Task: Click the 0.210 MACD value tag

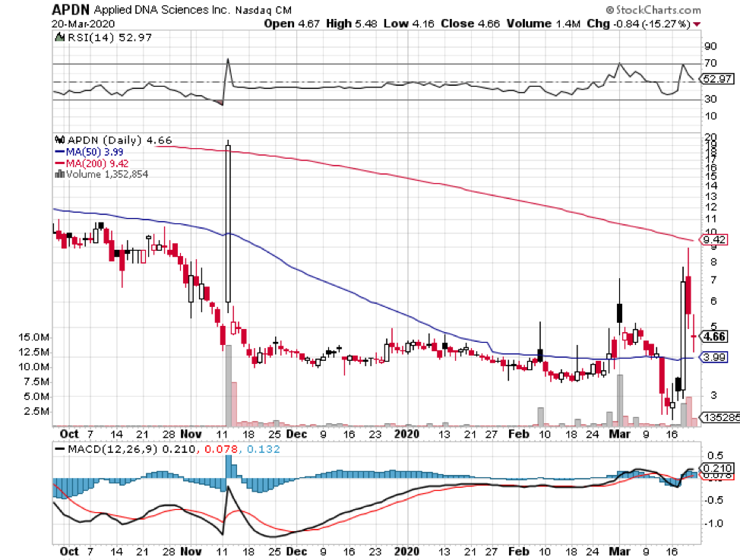Action: point(716,467)
